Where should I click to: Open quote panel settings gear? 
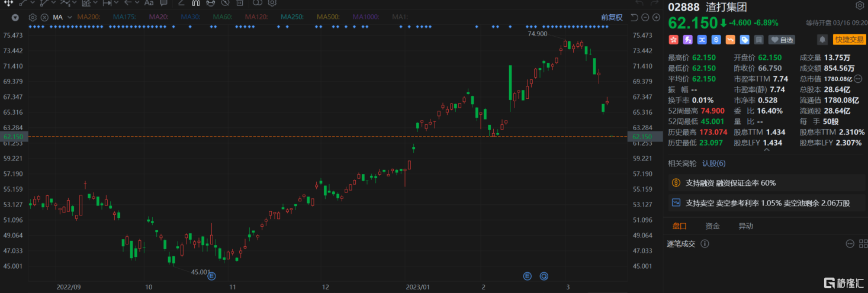pyautogui.click(x=860, y=6)
